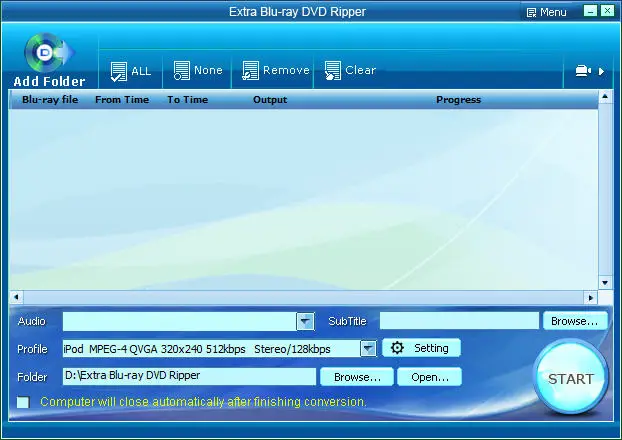This screenshot has height=440, width=622.
Task: Click into the SubTitle input field
Action: pos(459,321)
